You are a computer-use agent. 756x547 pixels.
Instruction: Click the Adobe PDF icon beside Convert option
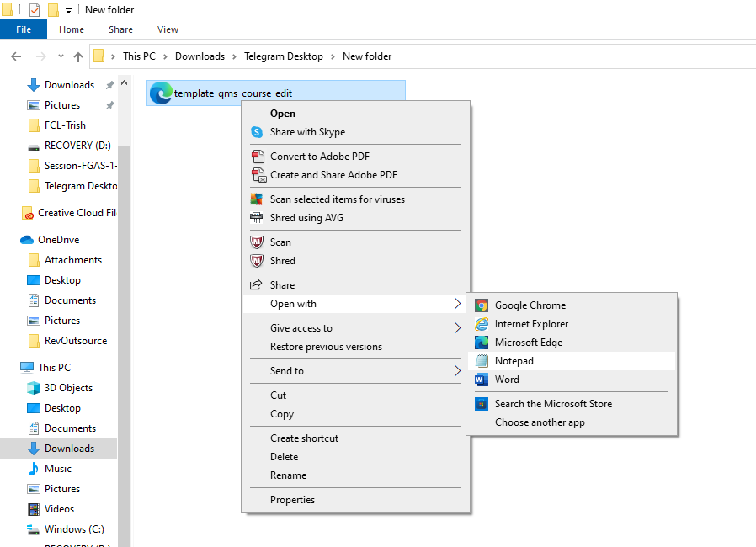257,157
